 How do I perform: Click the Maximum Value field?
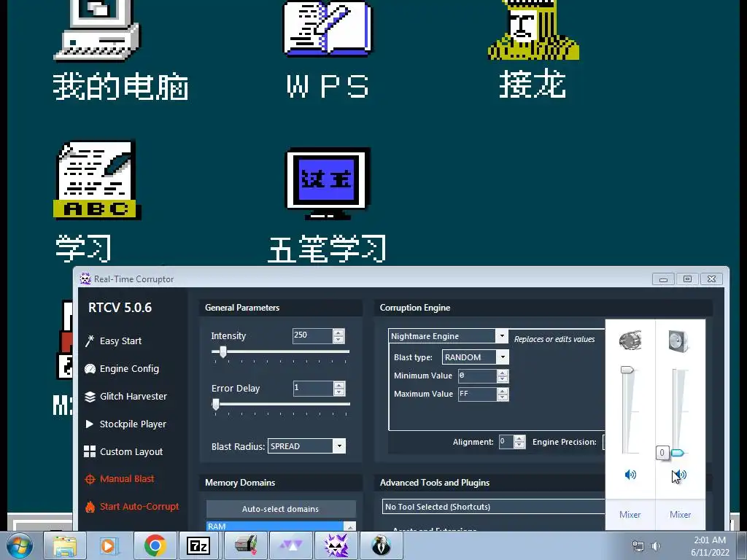point(477,394)
